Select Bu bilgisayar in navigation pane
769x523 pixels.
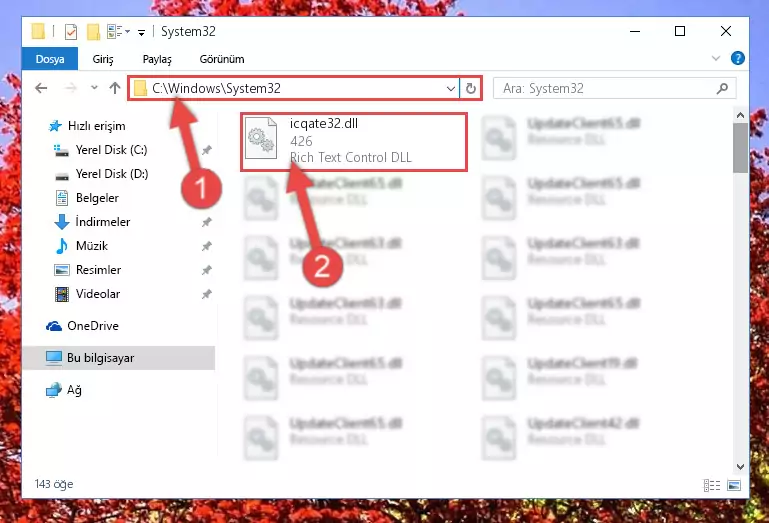point(118,358)
